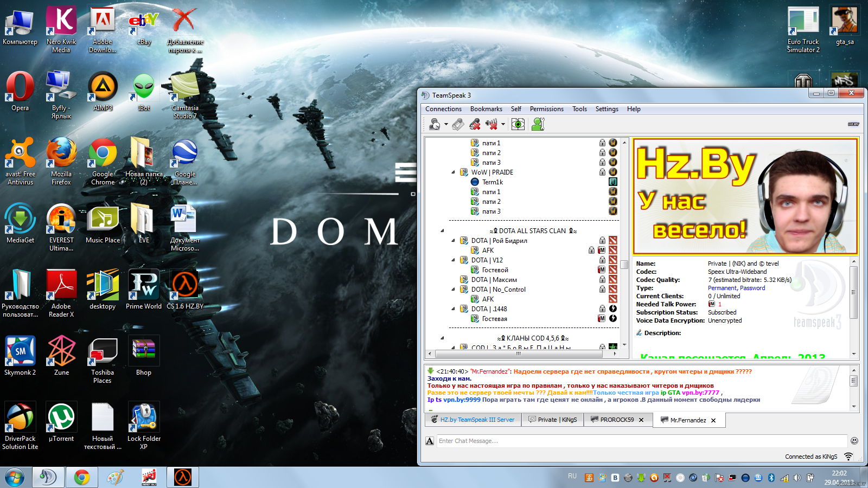This screenshot has width=868, height=488.
Task: Click the Paint icon on taskbar
Action: click(x=115, y=477)
